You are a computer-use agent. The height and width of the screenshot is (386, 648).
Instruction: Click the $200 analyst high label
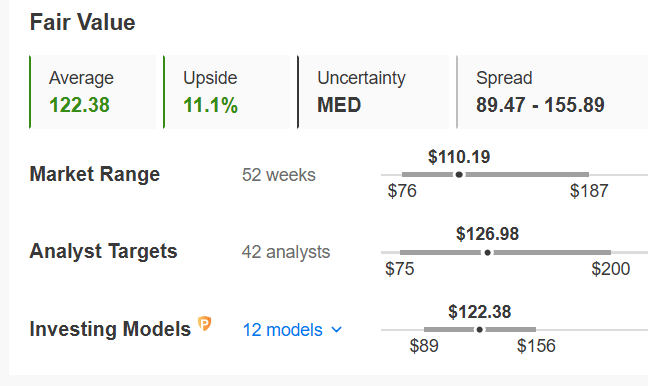[x=610, y=269]
